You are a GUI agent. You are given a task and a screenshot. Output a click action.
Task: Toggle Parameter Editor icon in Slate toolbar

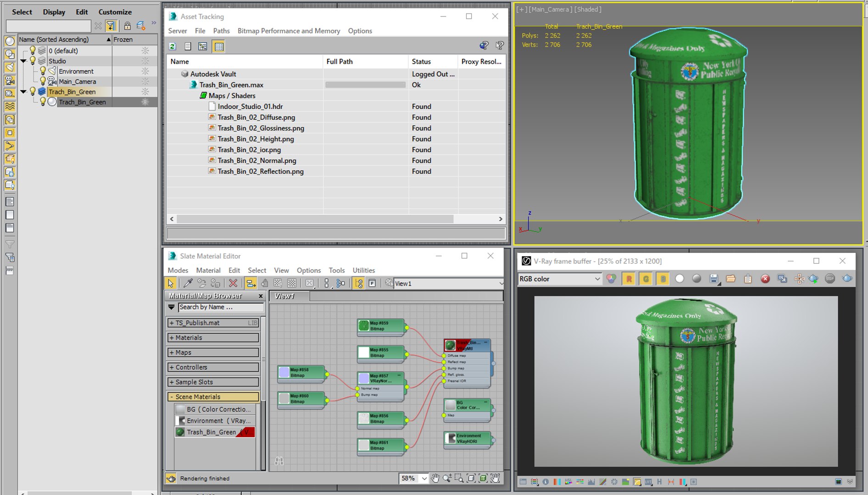[x=372, y=283]
